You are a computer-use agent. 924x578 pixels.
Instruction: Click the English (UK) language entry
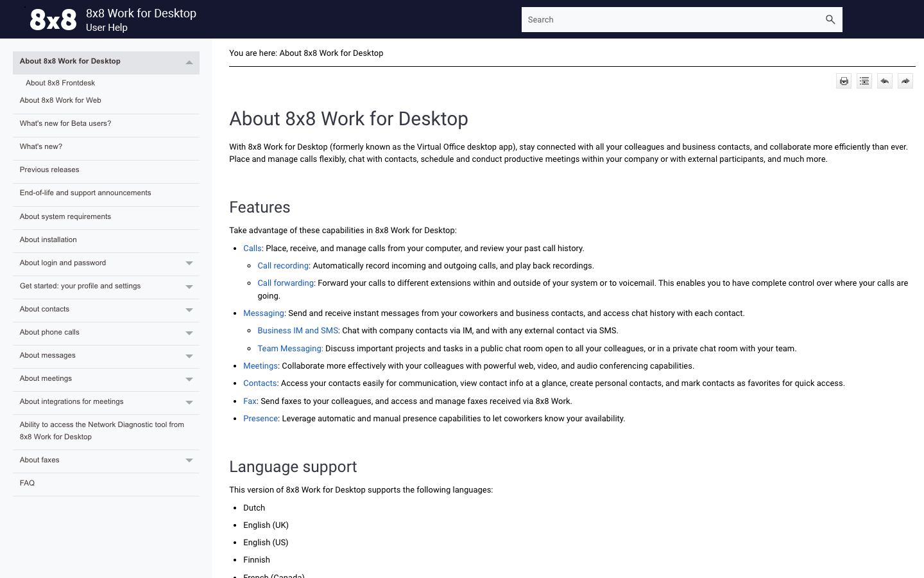pos(266,525)
